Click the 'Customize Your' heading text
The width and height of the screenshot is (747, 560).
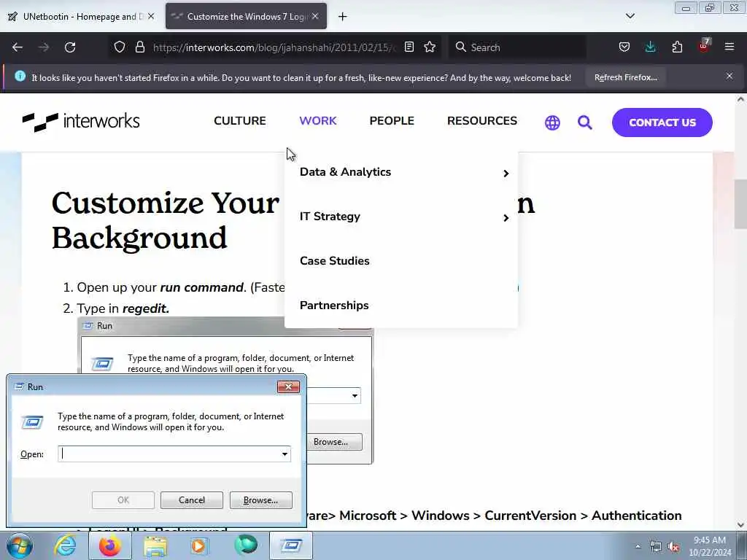pos(165,203)
